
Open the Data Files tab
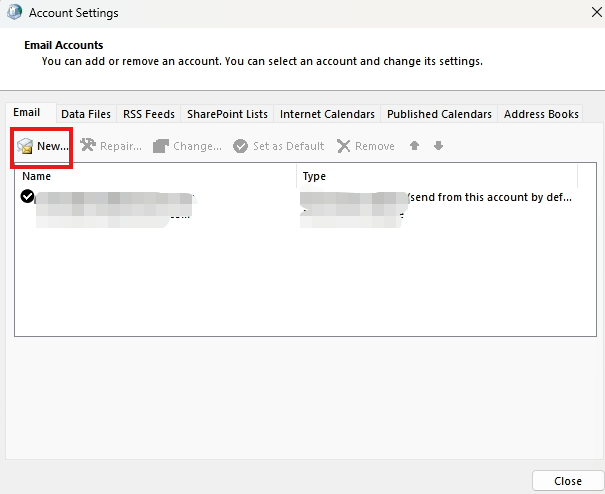pos(86,114)
